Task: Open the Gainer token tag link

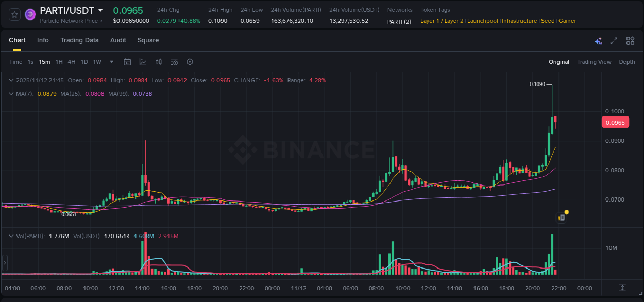Action: coord(567,21)
